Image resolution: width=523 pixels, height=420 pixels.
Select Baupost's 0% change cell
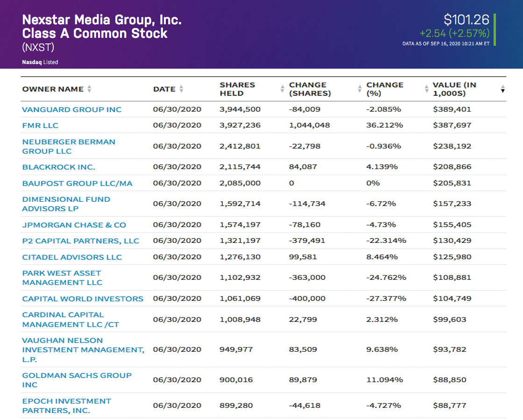(x=373, y=184)
